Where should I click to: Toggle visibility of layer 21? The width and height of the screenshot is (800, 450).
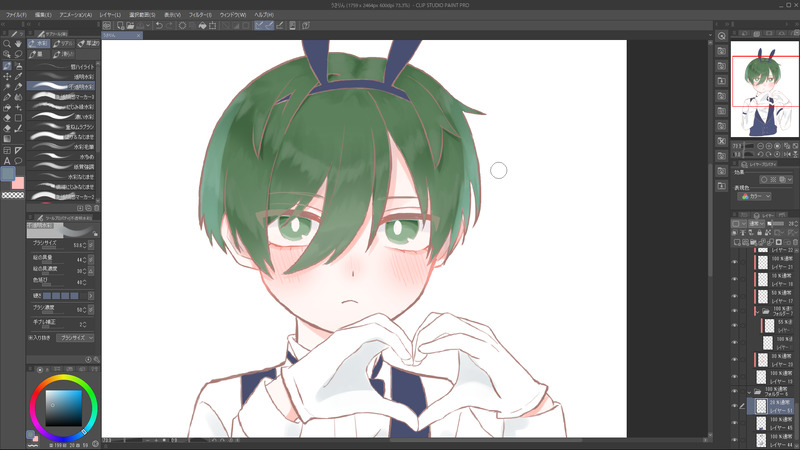[734, 262]
